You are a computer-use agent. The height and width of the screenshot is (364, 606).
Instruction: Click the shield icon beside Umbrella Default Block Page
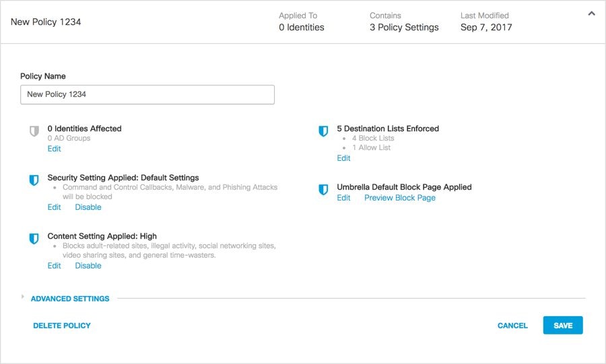[x=323, y=190]
